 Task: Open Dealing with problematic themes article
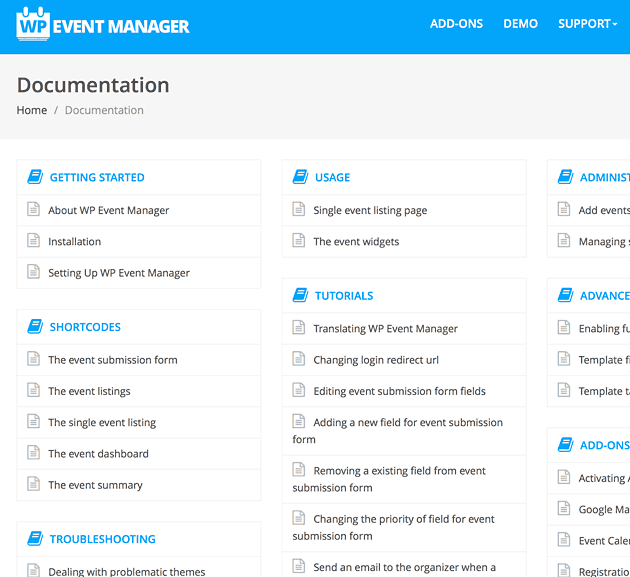pyautogui.click(x=127, y=571)
